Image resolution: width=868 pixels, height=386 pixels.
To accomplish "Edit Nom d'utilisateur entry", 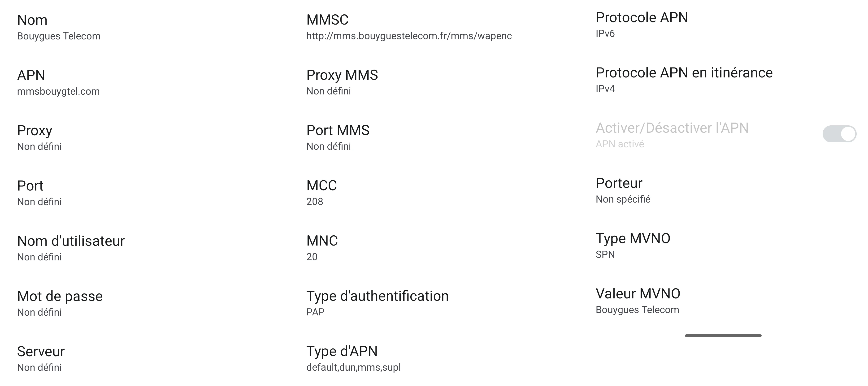I will [x=71, y=248].
